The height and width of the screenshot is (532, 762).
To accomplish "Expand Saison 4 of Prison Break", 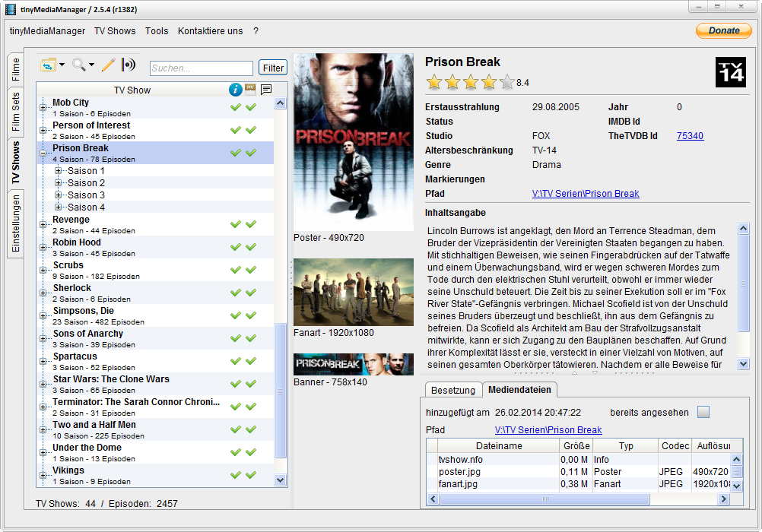I will pyautogui.click(x=59, y=207).
